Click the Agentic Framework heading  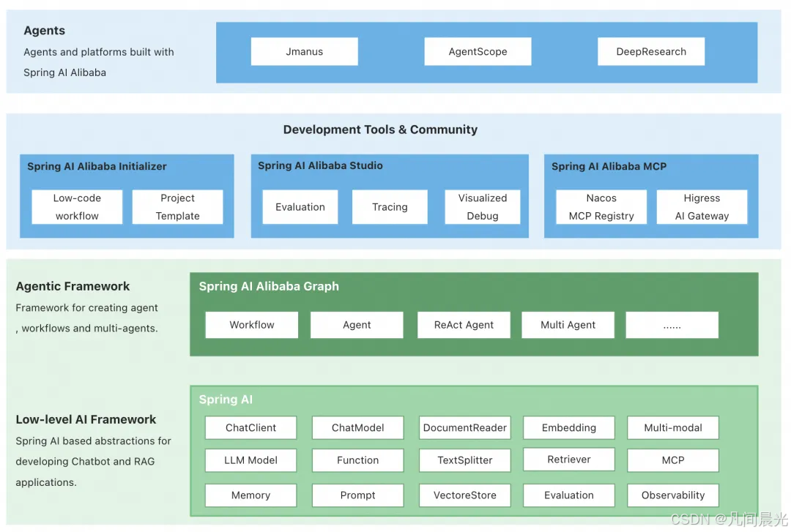[73, 286]
